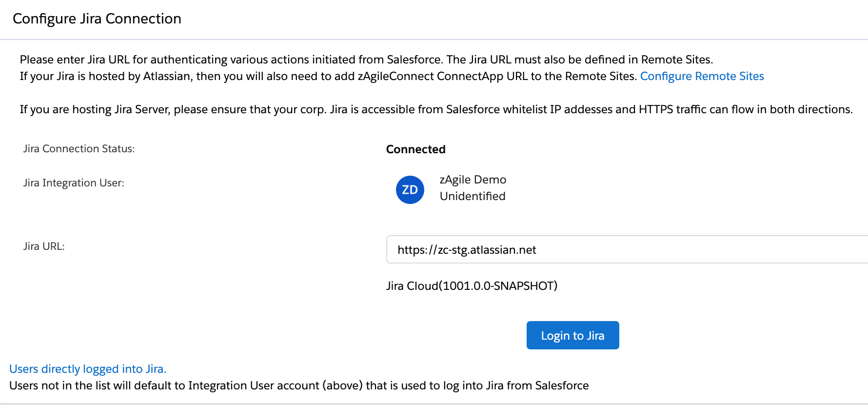Image resolution: width=868 pixels, height=405 pixels.
Task: Click the Jira URL field label
Action: click(44, 246)
